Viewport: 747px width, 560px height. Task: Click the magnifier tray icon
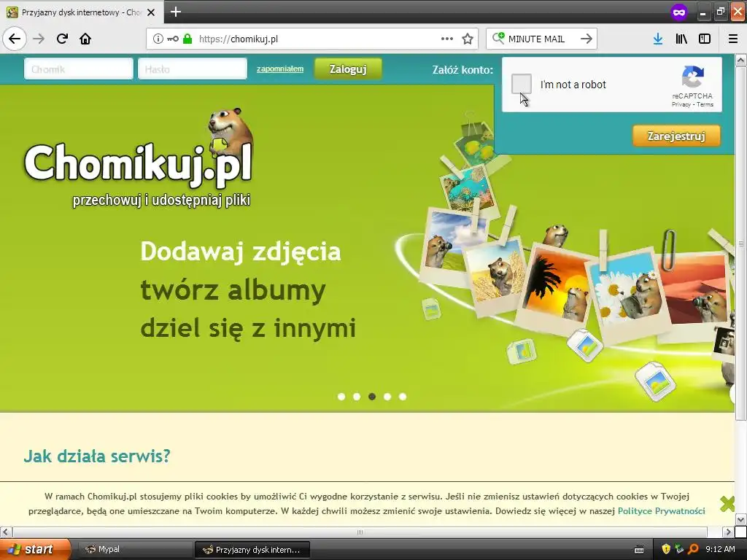(693, 549)
